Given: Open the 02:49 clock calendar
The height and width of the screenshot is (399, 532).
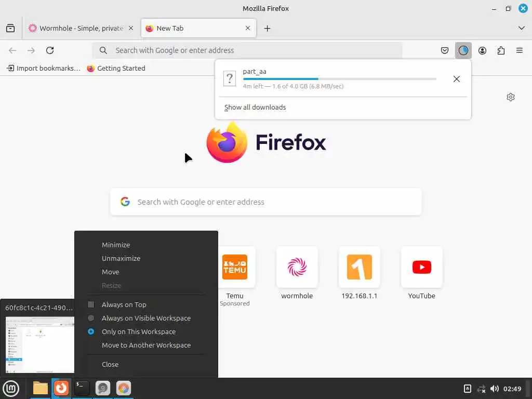Looking at the screenshot, I should [512, 389].
